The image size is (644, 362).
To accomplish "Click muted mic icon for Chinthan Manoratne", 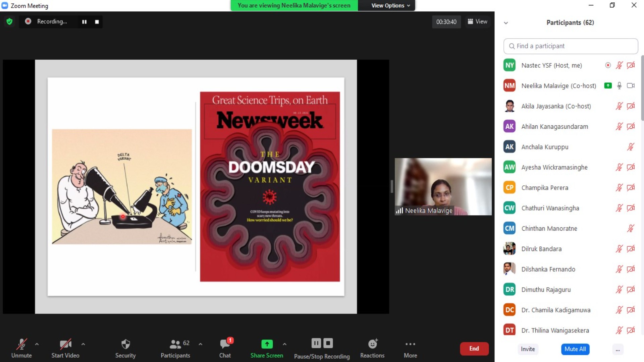I will tap(631, 229).
